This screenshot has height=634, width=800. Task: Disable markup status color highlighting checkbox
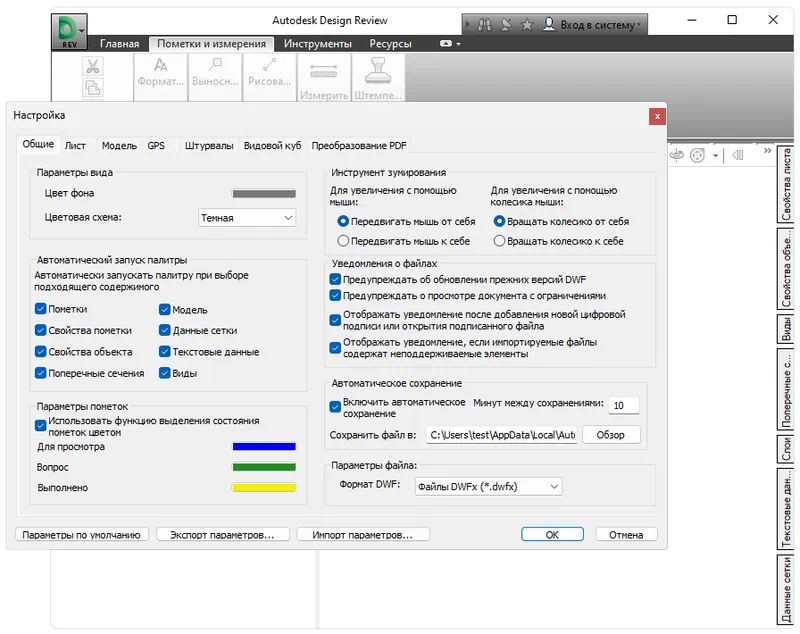41,425
